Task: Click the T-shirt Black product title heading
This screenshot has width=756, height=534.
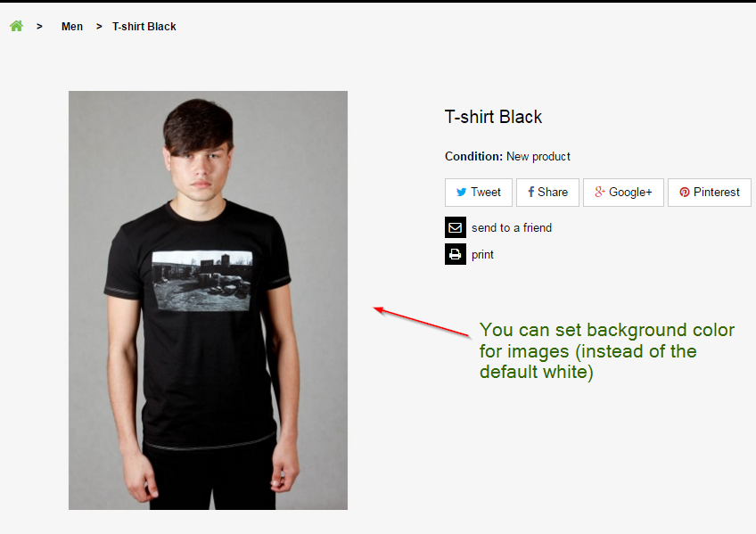Action: tap(493, 117)
